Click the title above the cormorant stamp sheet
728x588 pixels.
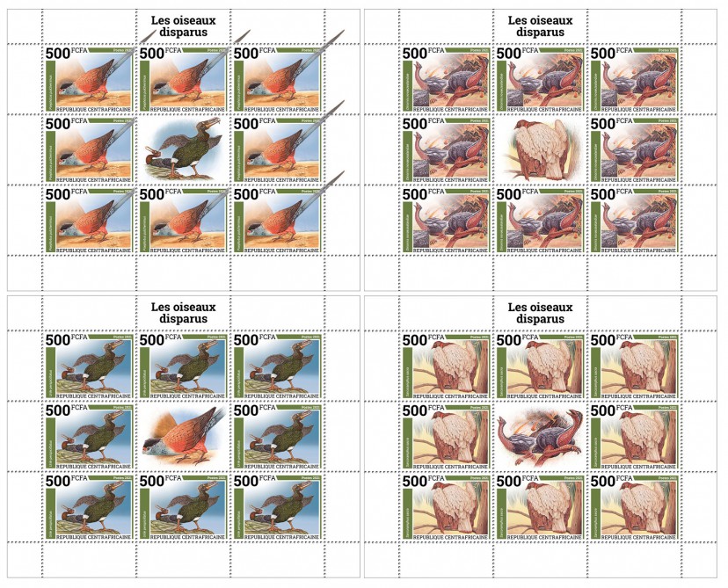click(x=183, y=313)
